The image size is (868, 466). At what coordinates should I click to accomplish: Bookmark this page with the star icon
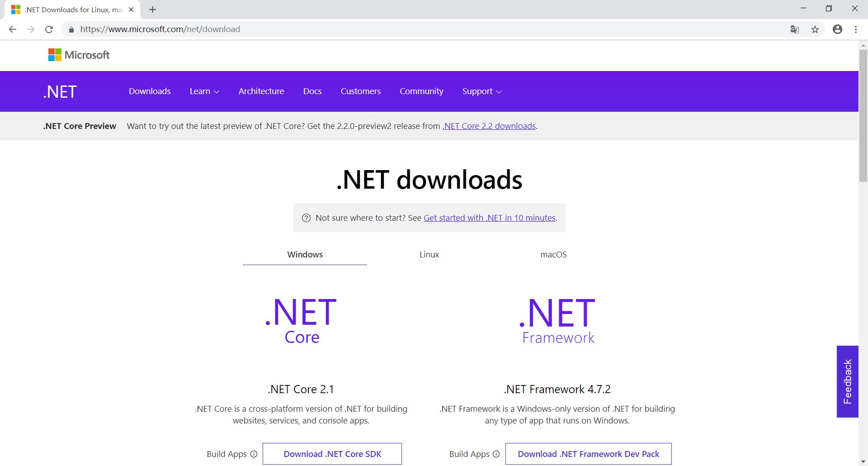coord(815,29)
